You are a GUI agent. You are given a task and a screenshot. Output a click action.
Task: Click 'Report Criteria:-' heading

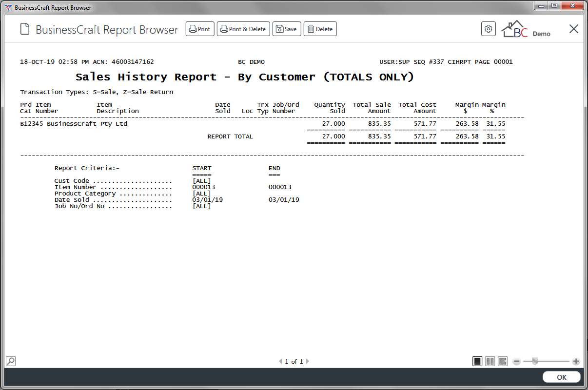pos(87,168)
